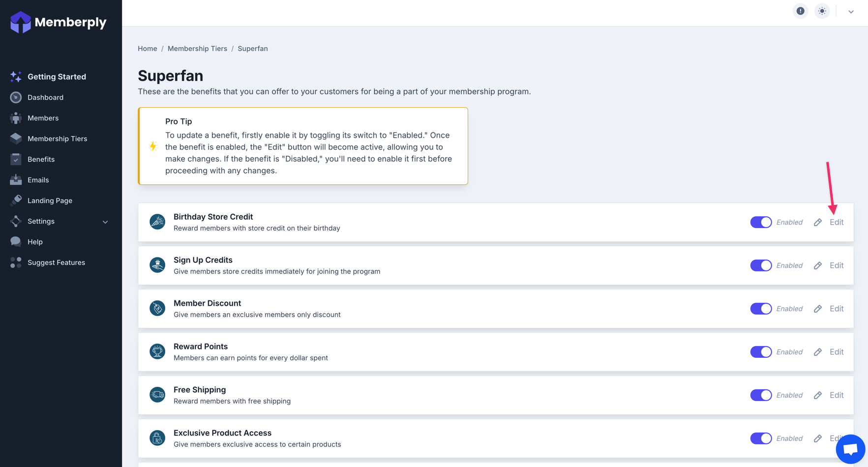868x467 pixels.
Task: Open the alert notification icon
Action: (800, 11)
